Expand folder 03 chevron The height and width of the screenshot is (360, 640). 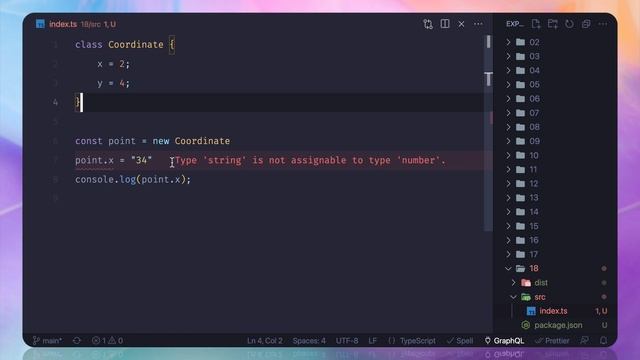pos(509,56)
